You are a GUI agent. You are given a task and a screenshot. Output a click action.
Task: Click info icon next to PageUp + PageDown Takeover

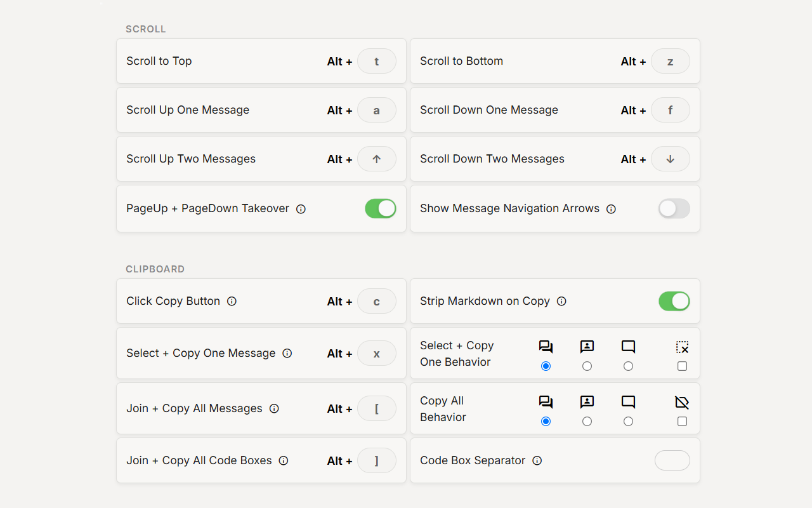point(301,209)
